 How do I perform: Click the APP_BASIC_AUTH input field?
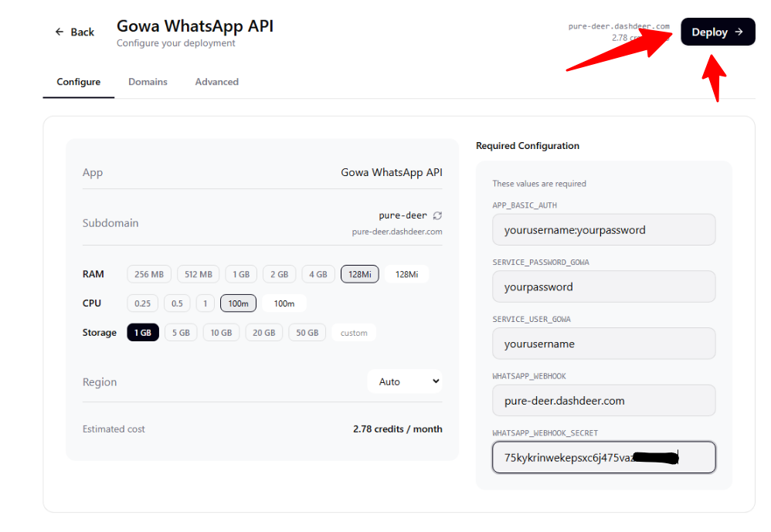[x=604, y=230]
